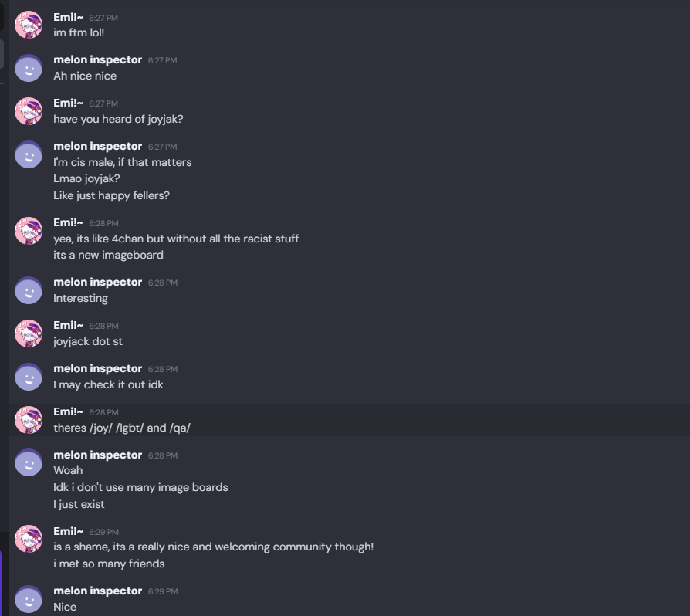This screenshot has width=690, height=616.
Task: Click melon inspector username above "I'm cis male"
Action: tap(97, 147)
